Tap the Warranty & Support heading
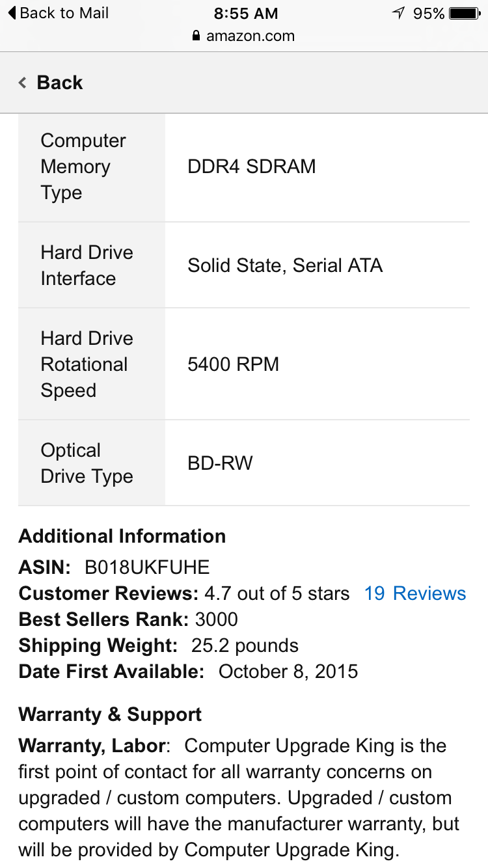 tap(110, 714)
